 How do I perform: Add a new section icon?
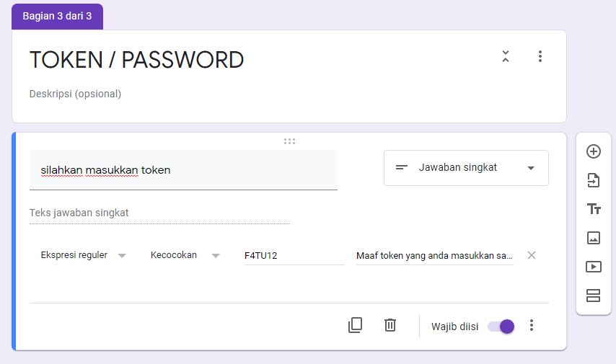[593, 296]
